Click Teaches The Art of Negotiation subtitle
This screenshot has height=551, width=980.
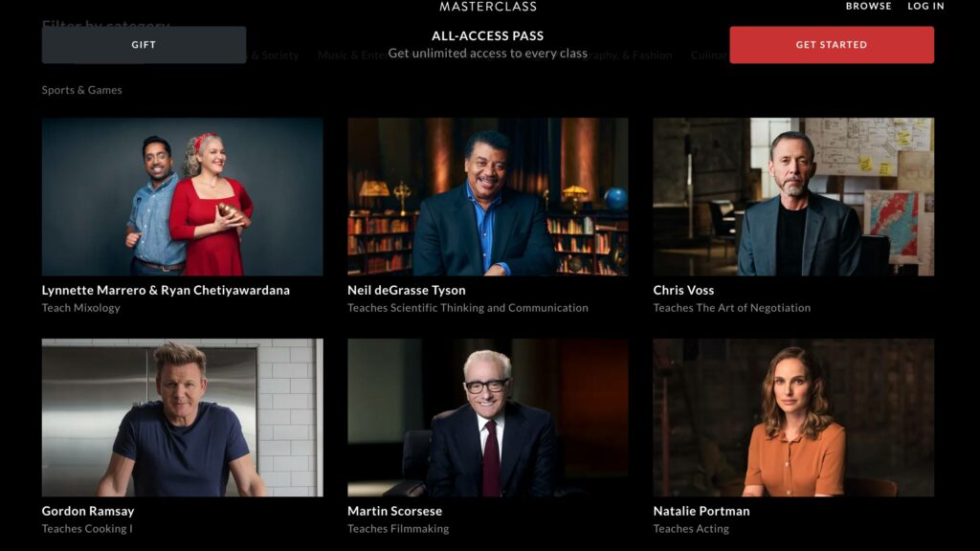coord(731,308)
